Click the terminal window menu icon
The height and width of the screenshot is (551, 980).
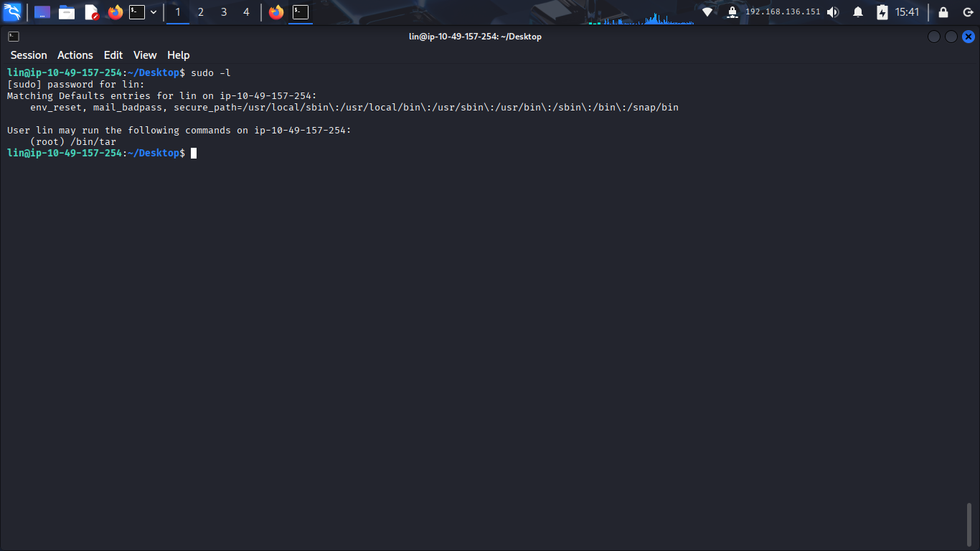pos(14,37)
